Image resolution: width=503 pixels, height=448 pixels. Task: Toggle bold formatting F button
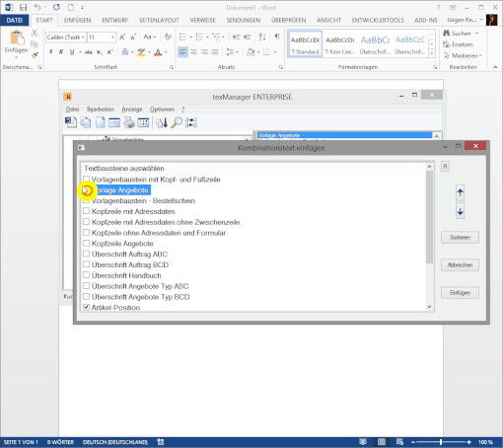coord(51,52)
